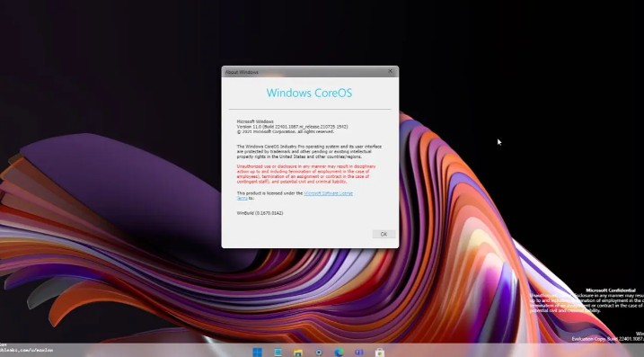Open Microsoft Teams from the taskbar
Viewport: 644px width, 357px height.
coord(359,353)
